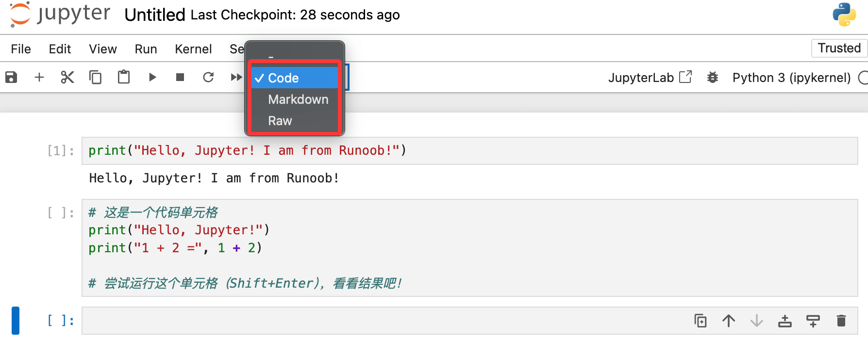The height and width of the screenshot is (358, 868).
Task: Delete the active cell with trash icon
Action: (x=841, y=321)
